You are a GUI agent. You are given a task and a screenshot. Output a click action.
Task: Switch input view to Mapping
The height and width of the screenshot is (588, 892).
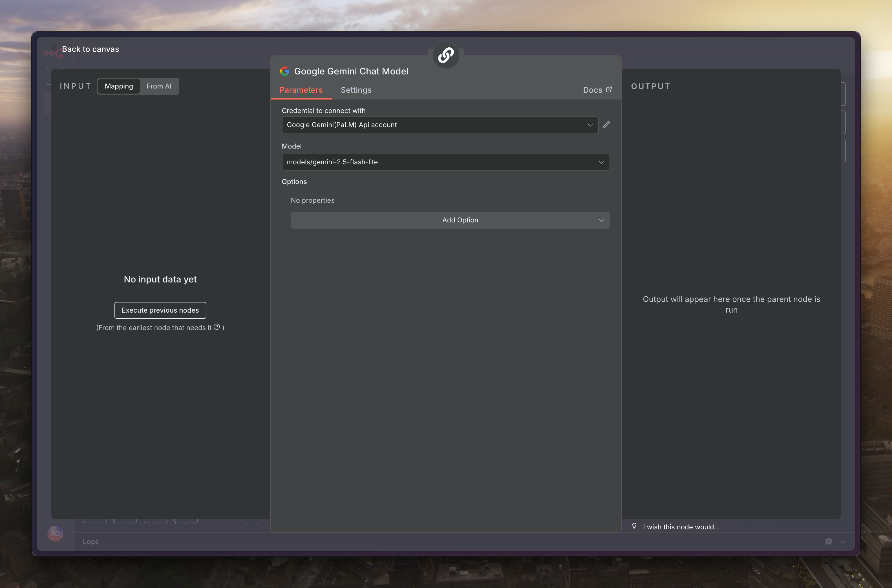tap(119, 86)
